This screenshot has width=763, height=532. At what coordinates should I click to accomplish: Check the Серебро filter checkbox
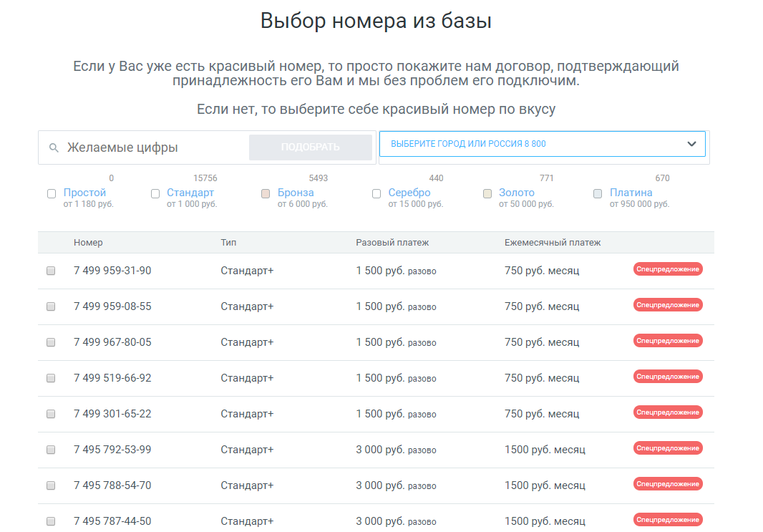(x=376, y=193)
